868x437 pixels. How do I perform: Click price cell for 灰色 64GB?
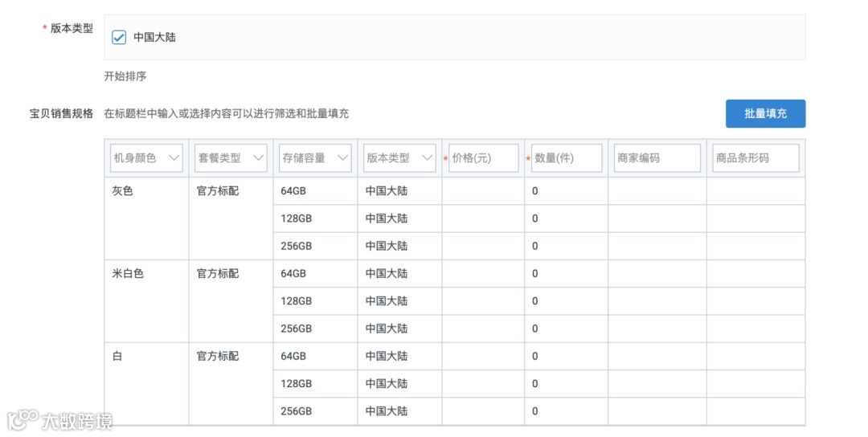483,191
